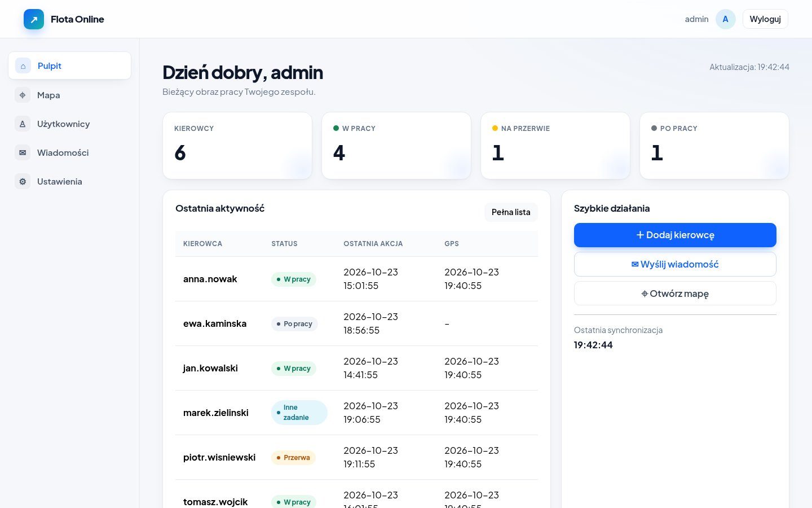Click the Pulpit home icon in sidebar

[23, 66]
